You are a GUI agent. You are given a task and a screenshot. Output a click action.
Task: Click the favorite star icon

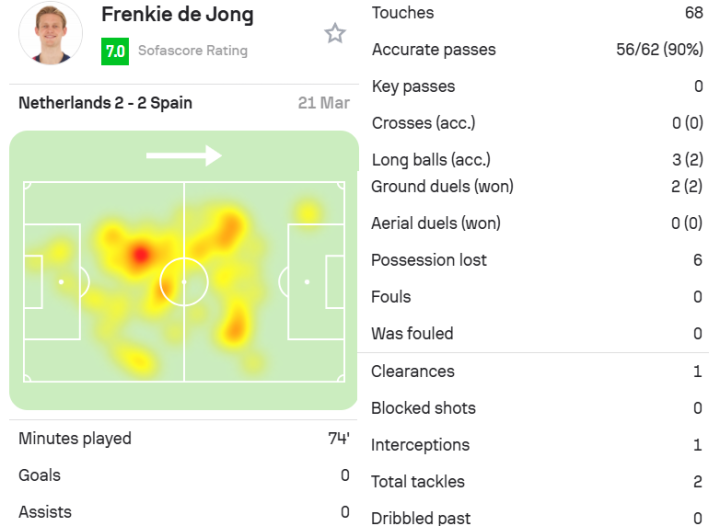334,34
